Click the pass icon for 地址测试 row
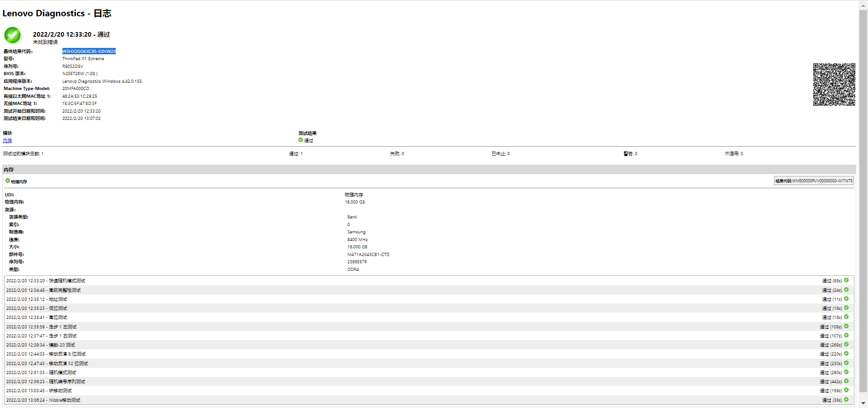868x408 pixels. point(846,299)
